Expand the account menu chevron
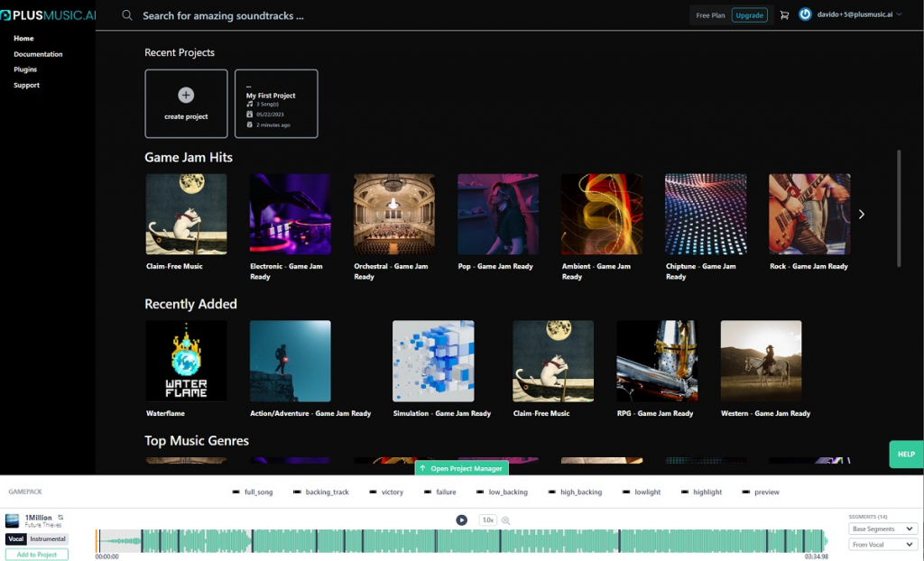 (x=899, y=14)
